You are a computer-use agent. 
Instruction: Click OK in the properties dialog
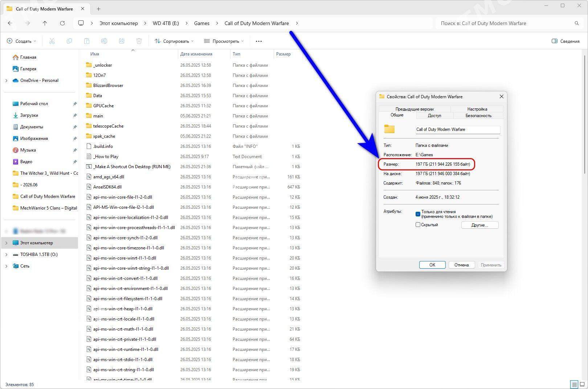432,265
